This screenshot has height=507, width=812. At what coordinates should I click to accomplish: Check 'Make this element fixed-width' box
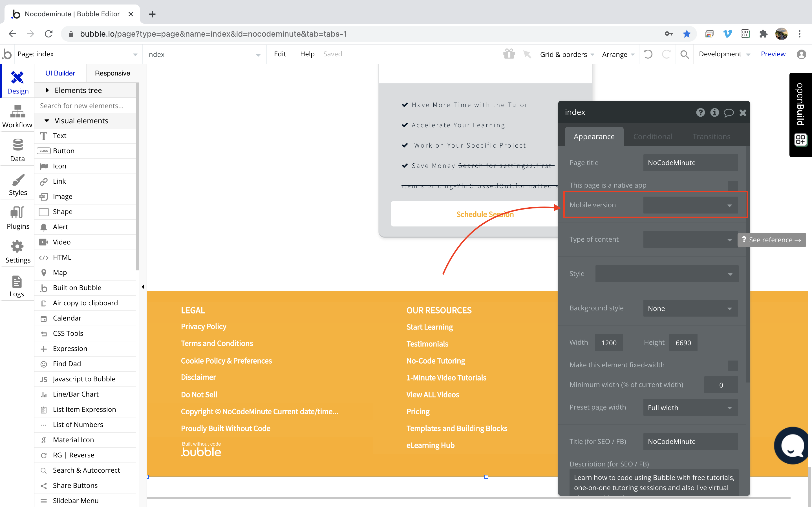732,365
